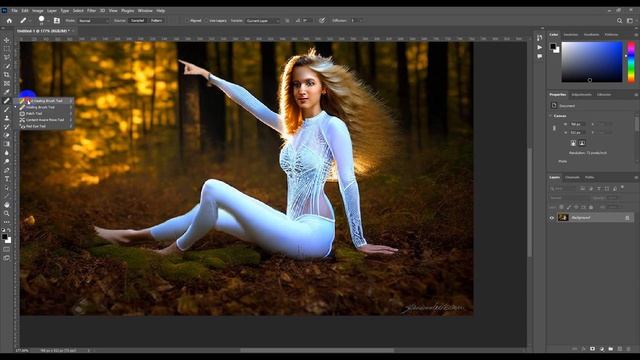
Task: Switch to the Paths tab
Action: [589, 178]
